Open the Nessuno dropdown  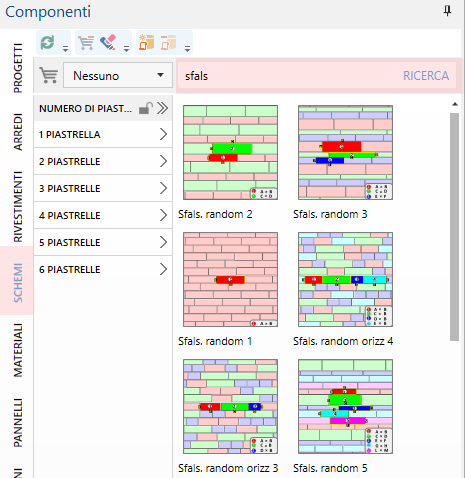tap(118, 75)
